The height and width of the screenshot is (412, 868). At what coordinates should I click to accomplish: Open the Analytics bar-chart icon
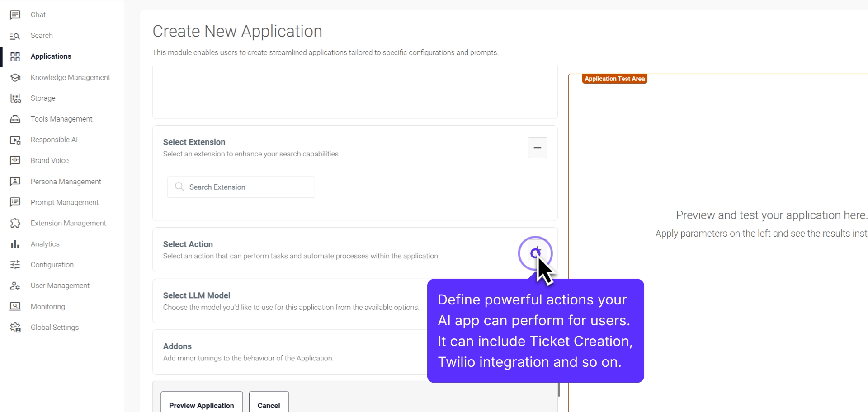pyautogui.click(x=15, y=244)
